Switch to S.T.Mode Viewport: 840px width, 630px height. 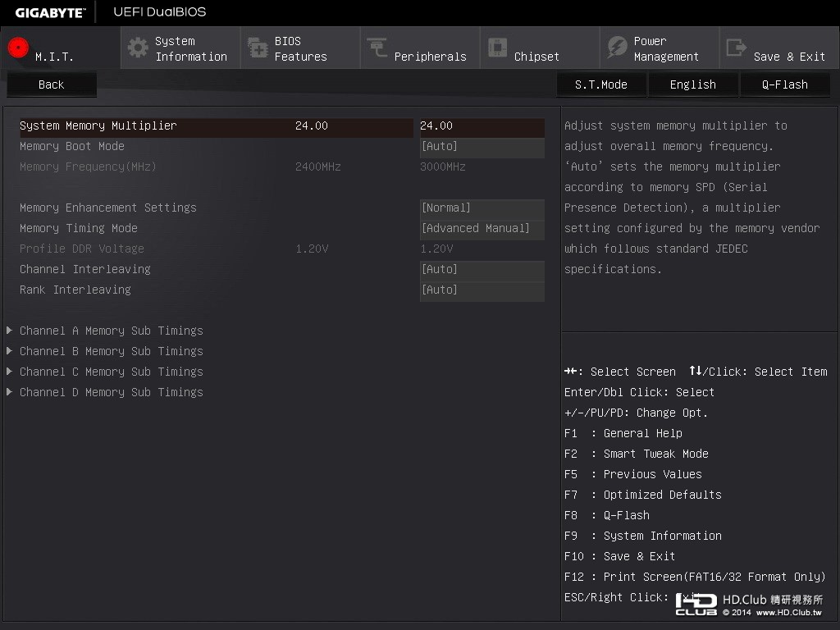click(601, 84)
